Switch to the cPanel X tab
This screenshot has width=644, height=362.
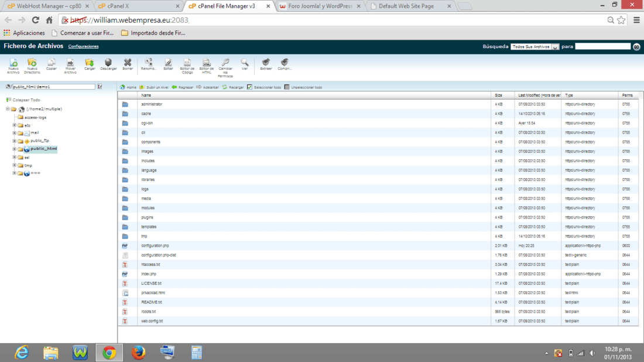[139, 6]
